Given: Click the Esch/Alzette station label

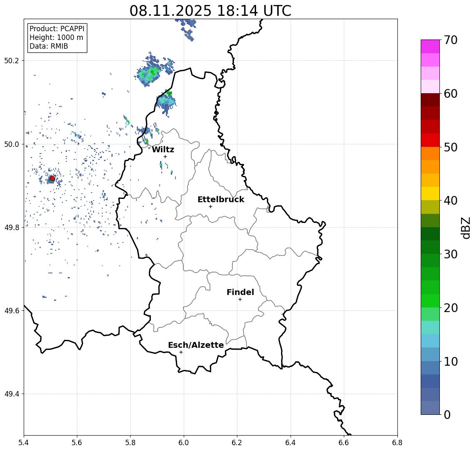Looking at the screenshot, I should point(196,345).
